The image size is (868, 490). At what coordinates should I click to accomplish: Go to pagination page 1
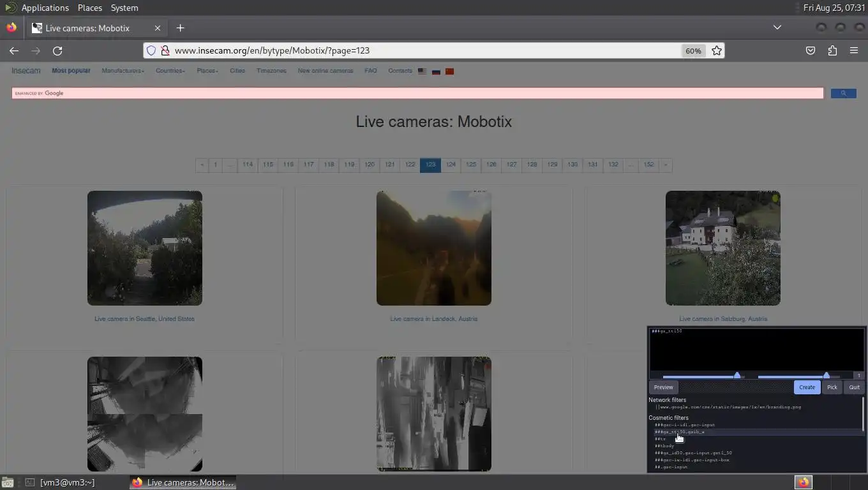point(216,165)
